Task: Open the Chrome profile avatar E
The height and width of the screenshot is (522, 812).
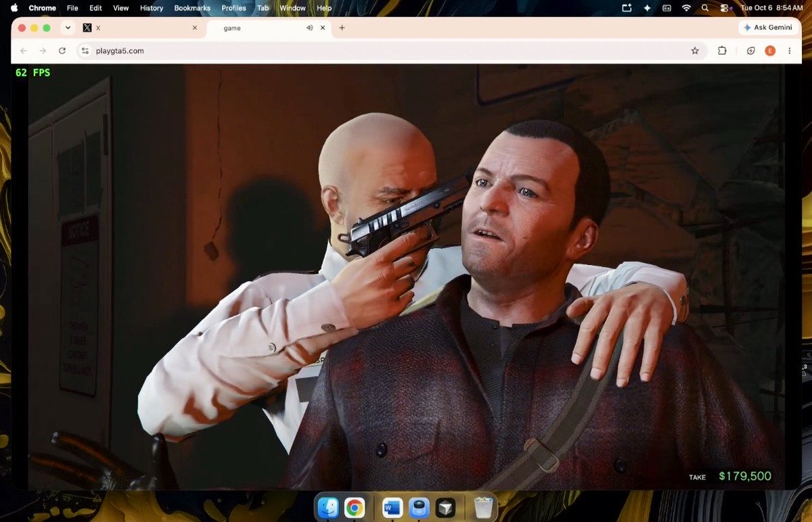Action: (x=770, y=51)
